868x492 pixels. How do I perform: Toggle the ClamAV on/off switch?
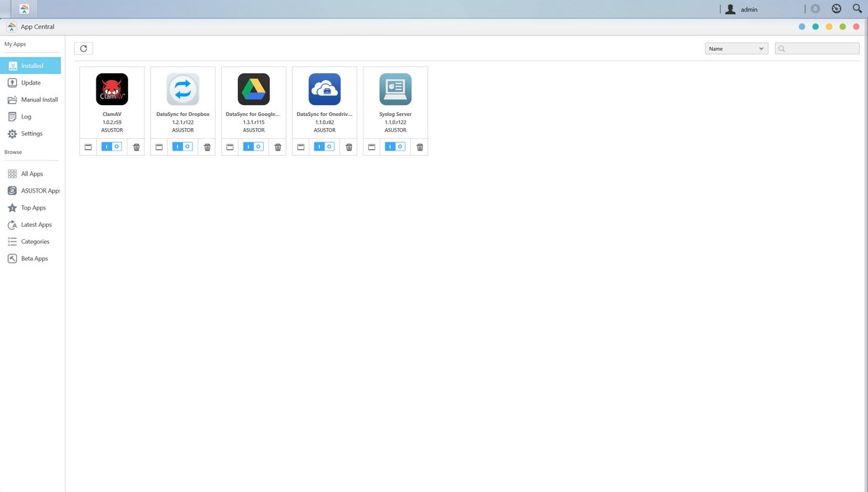tap(112, 146)
